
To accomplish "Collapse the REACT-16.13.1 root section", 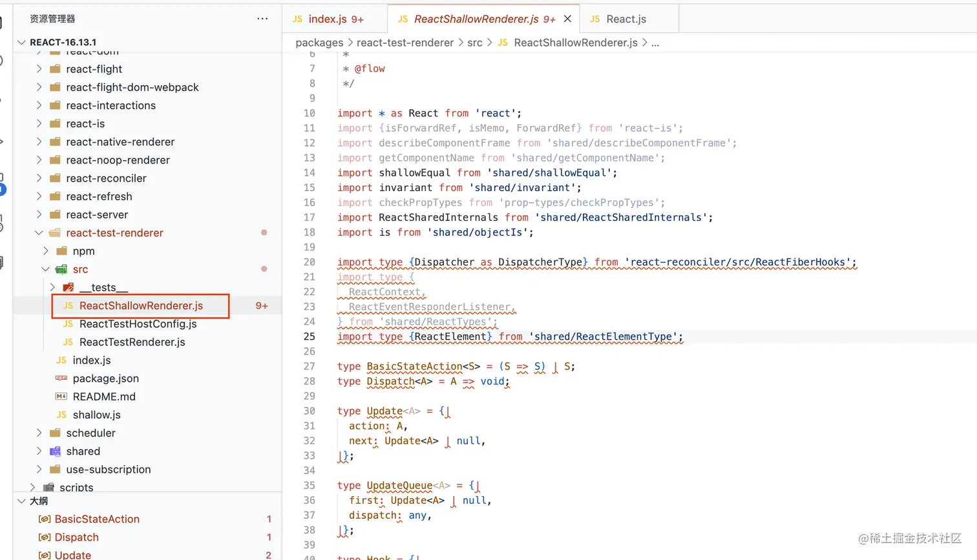I will 22,42.
